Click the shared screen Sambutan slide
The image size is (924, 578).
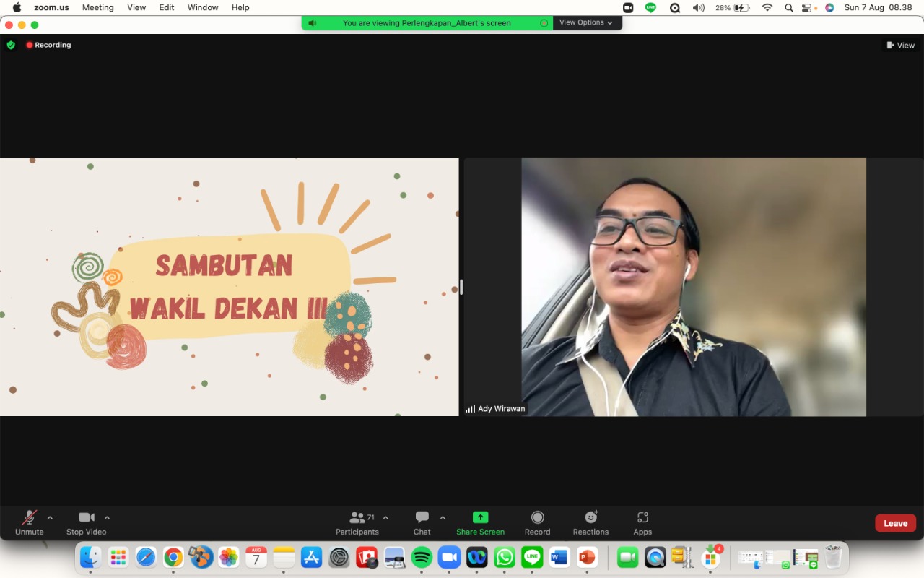(x=229, y=287)
